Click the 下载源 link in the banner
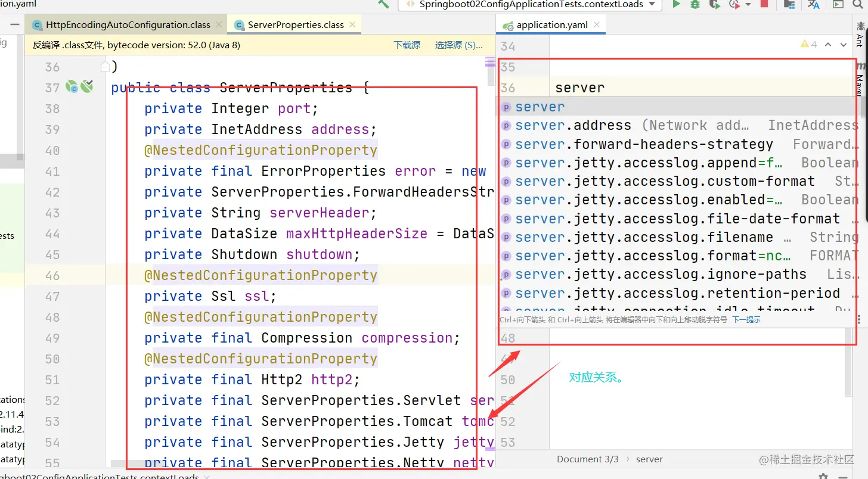The image size is (868, 479). pos(407,45)
